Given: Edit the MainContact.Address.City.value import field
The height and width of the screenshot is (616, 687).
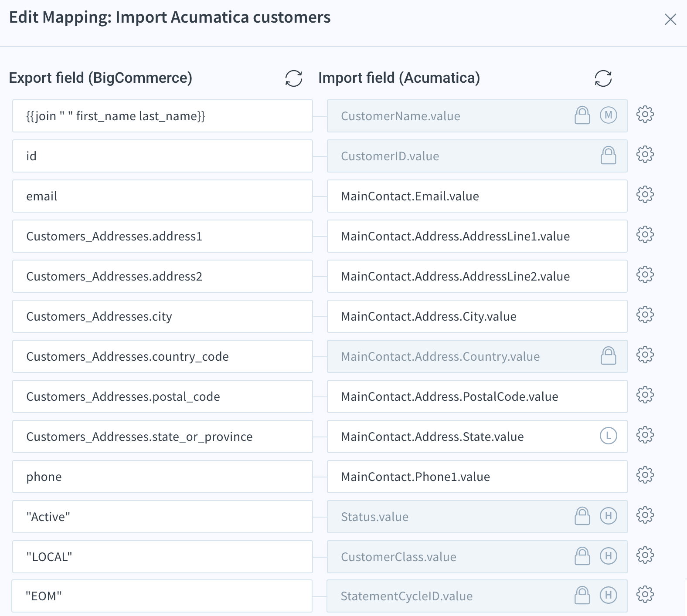Looking at the screenshot, I should 477,316.
